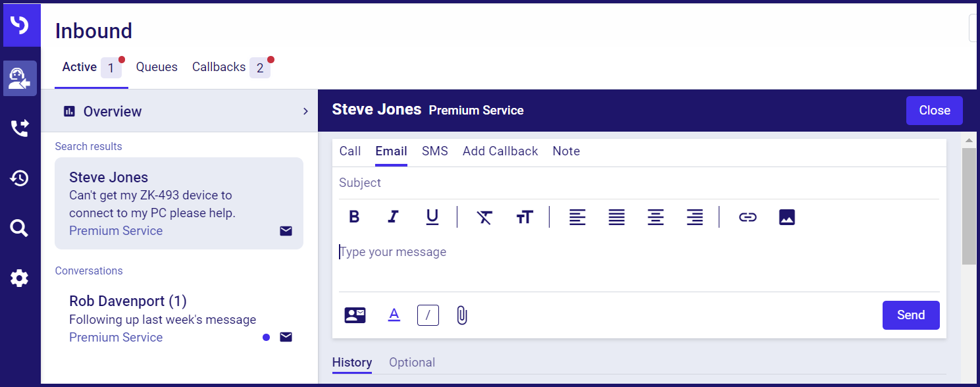The image size is (980, 387).
Task: Open the contact card icon below the message
Action: [355, 315]
